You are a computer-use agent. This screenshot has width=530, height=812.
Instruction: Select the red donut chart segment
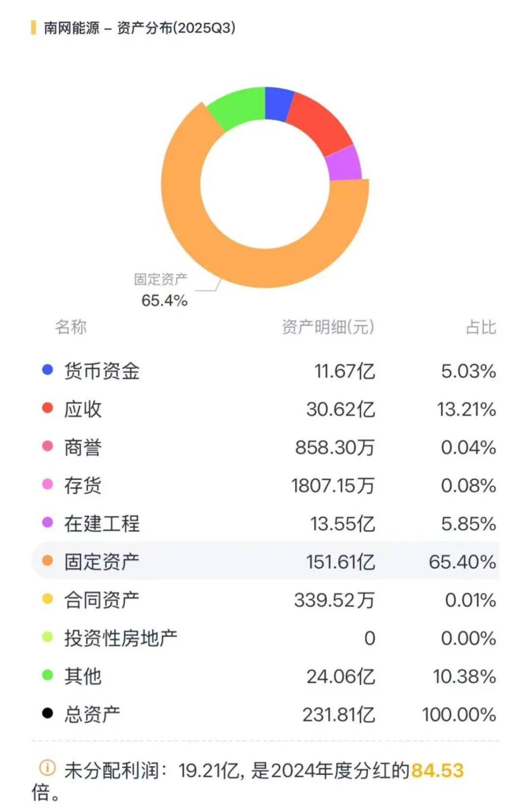tap(319, 123)
